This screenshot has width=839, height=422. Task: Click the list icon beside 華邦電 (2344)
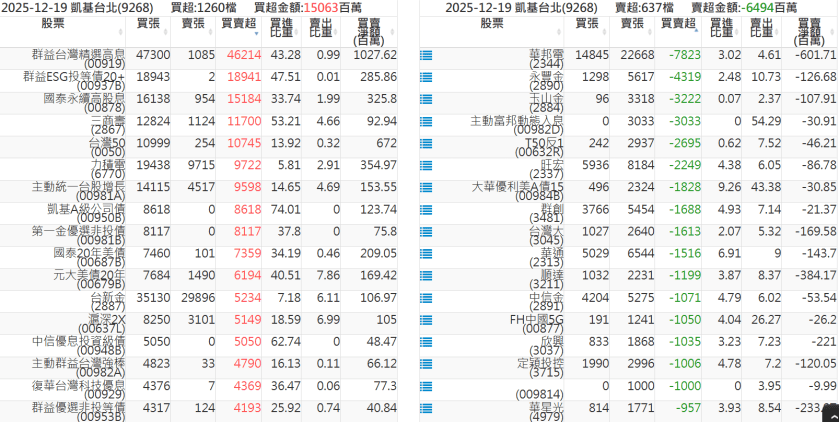[x=426, y=56]
